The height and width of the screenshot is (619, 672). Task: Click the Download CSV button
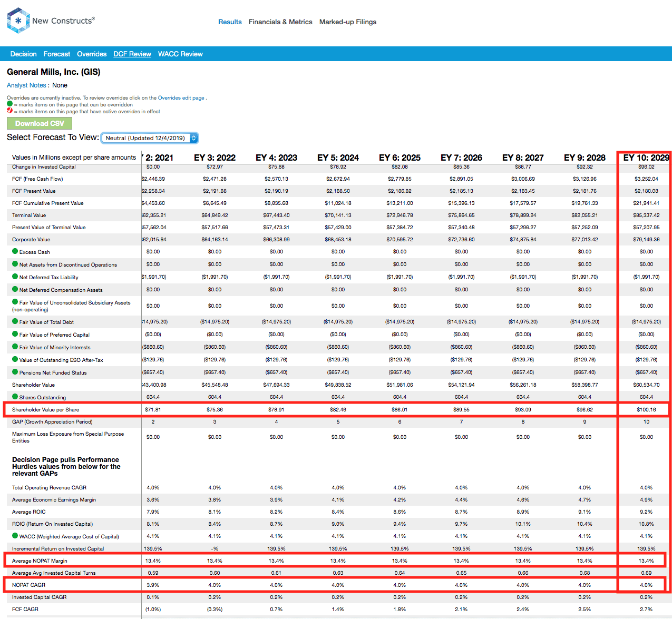point(40,123)
